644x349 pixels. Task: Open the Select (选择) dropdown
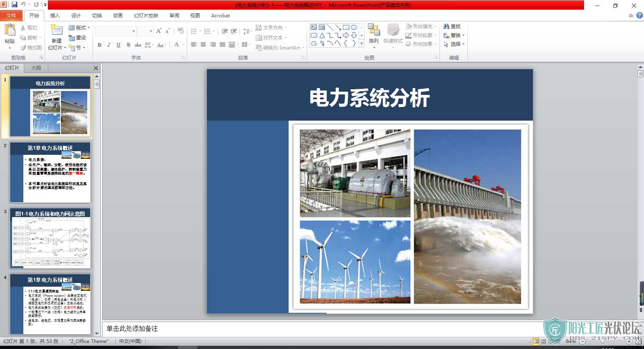click(454, 44)
